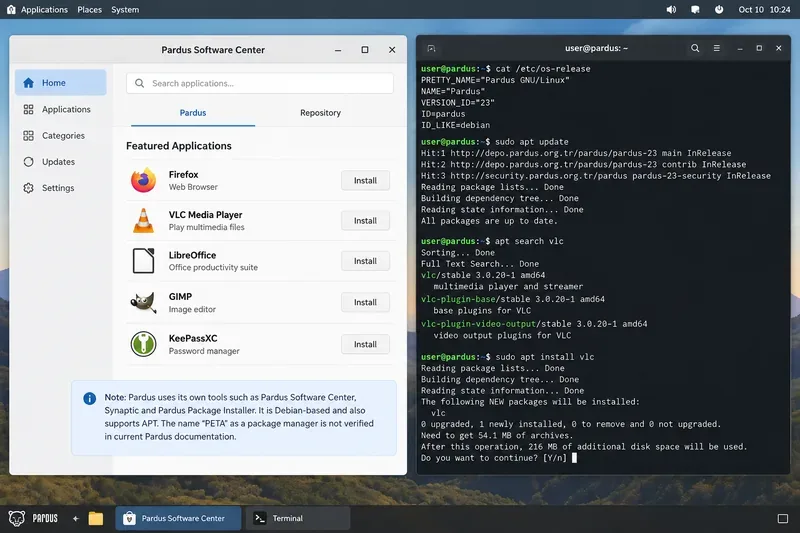Click 'vlc-plugin-base' in terminal output
800x533 pixels.
(x=458, y=299)
